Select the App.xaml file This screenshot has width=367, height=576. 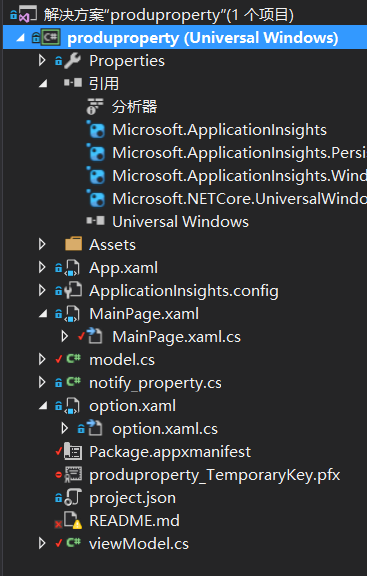click(123, 268)
